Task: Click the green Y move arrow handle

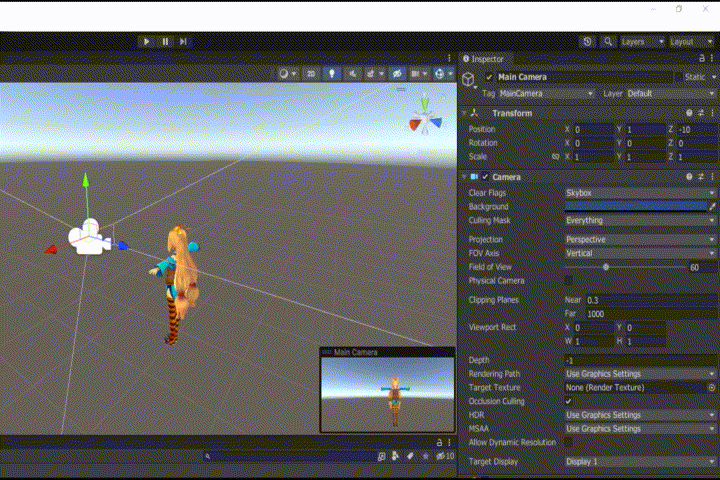Action: [86, 181]
